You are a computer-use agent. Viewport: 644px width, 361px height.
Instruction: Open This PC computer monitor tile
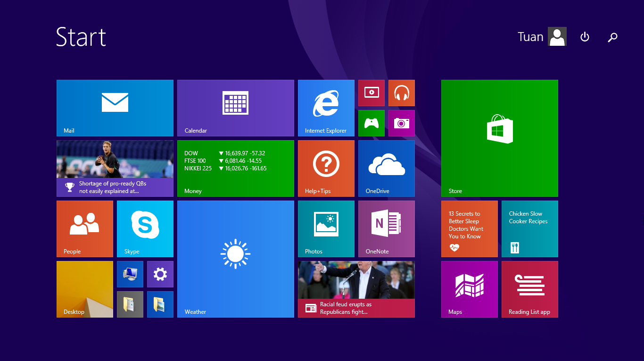click(130, 274)
